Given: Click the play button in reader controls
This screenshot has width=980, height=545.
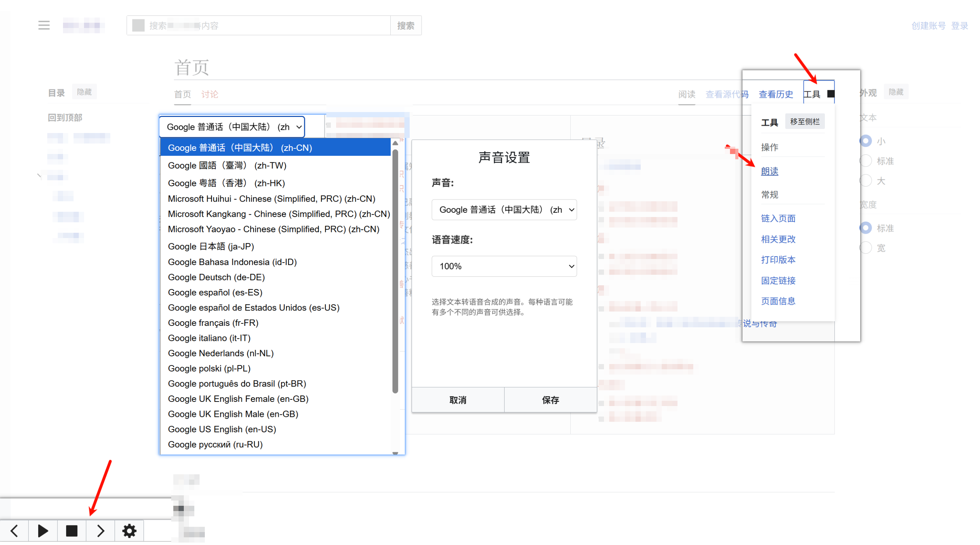Looking at the screenshot, I should click(x=43, y=531).
